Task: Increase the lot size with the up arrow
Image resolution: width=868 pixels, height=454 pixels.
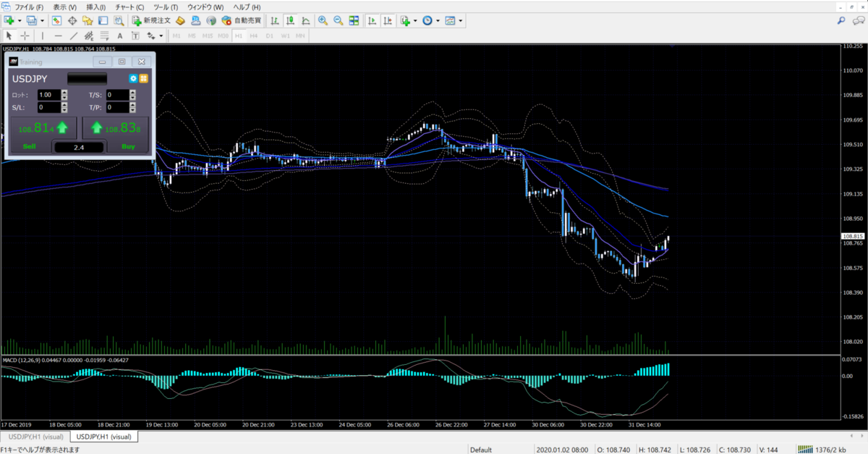Action: (64, 93)
